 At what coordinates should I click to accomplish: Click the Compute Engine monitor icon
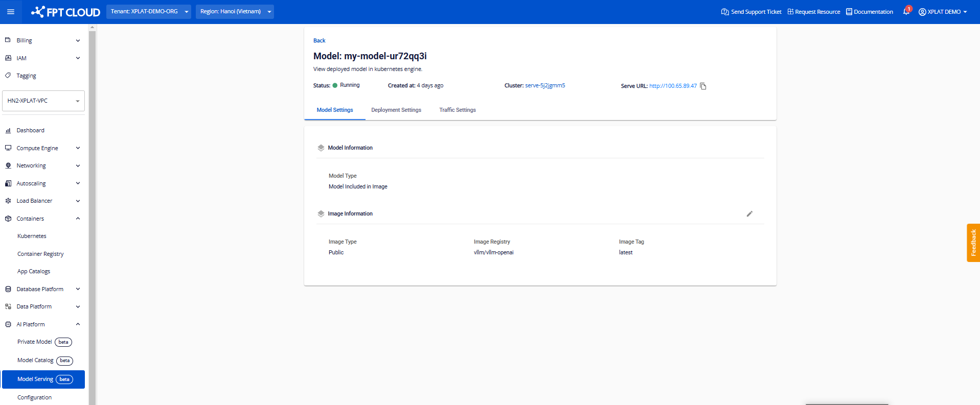(8, 148)
